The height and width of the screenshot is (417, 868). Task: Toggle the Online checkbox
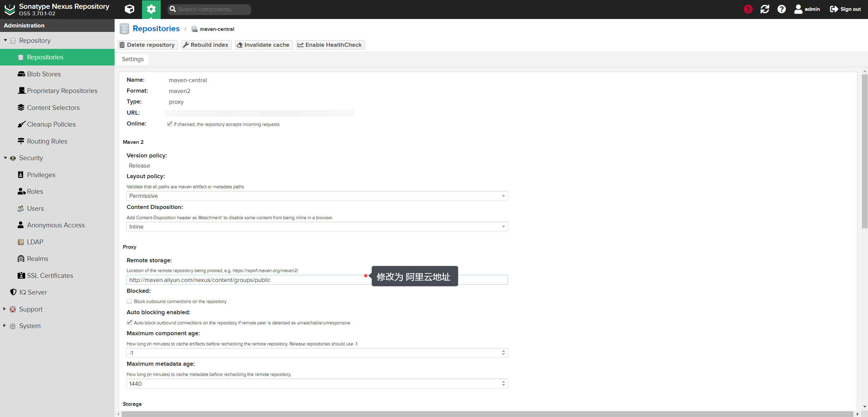170,124
